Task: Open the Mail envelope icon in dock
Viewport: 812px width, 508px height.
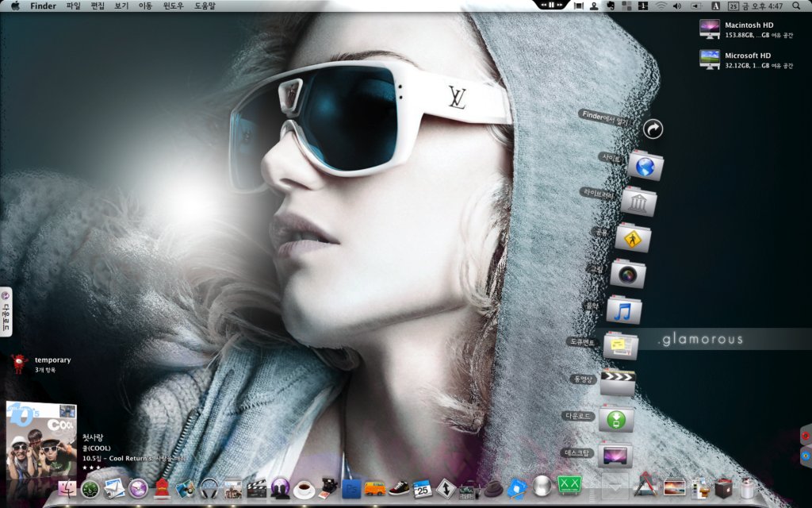Action: pyautogui.click(x=114, y=488)
